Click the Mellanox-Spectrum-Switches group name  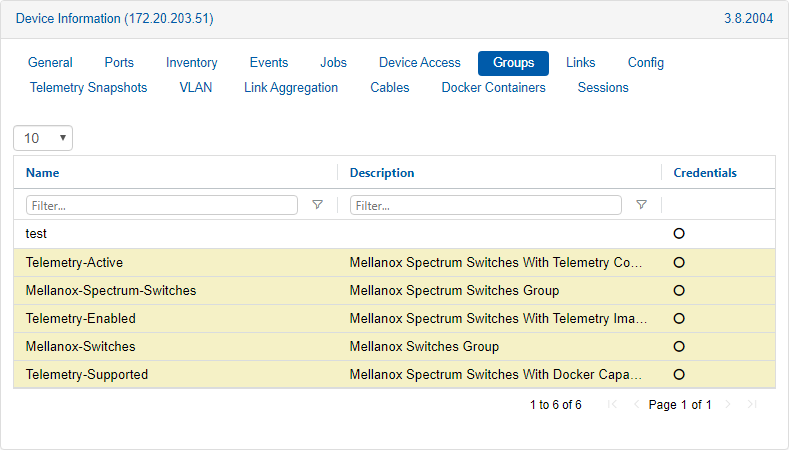point(111,291)
